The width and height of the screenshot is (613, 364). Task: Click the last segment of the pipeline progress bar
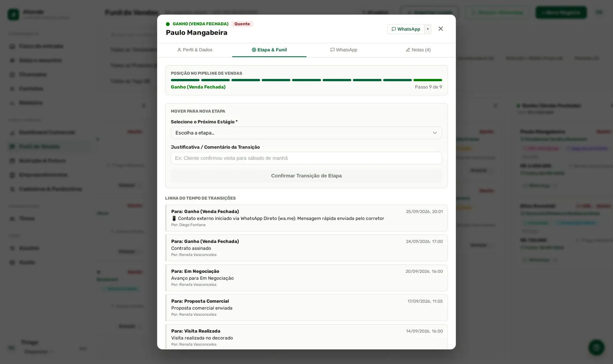pyautogui.click(x=428, y=80)
